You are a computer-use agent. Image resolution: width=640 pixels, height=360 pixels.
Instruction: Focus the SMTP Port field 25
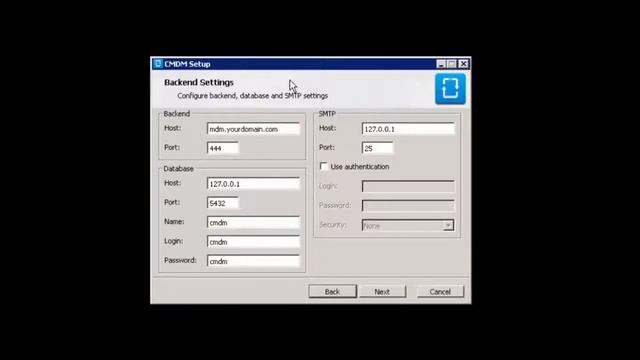[378, 148]
